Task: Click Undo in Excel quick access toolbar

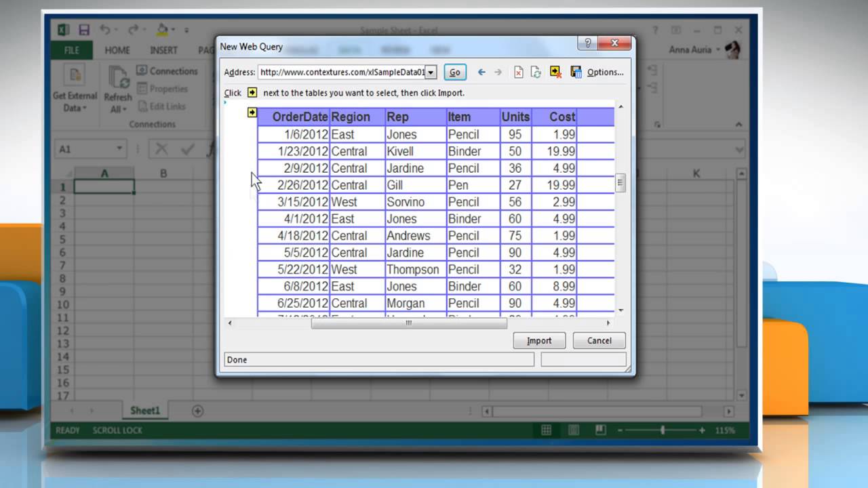Action: click(104, 30)
